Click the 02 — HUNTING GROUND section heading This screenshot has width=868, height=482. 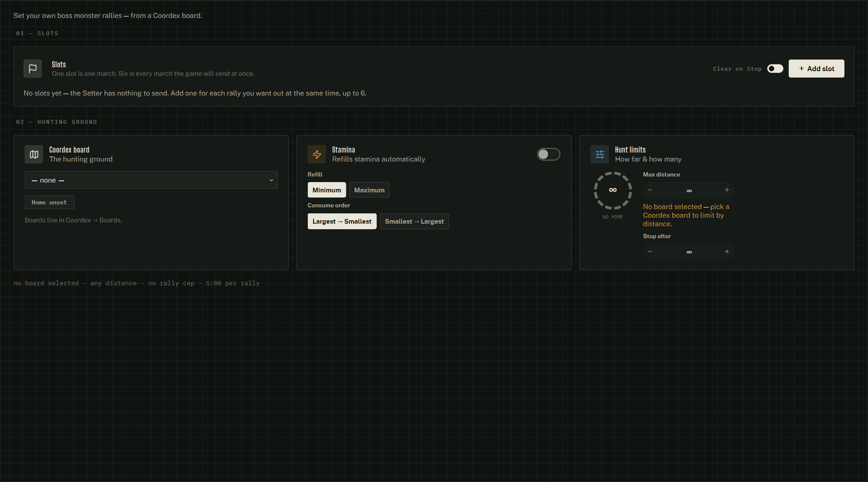[x=57, y=122]
